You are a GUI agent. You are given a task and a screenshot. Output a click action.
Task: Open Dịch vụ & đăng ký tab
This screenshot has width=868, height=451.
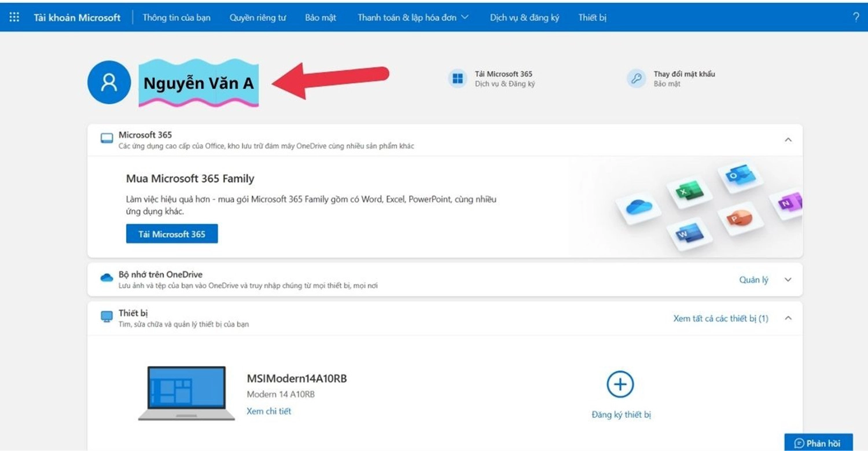(524, 17)
